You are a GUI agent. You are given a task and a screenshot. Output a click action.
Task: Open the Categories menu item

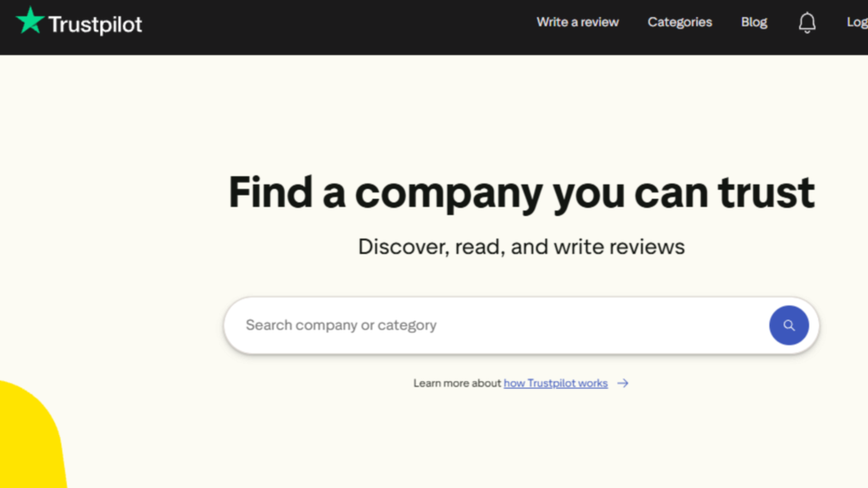click(x=680, y=22)
